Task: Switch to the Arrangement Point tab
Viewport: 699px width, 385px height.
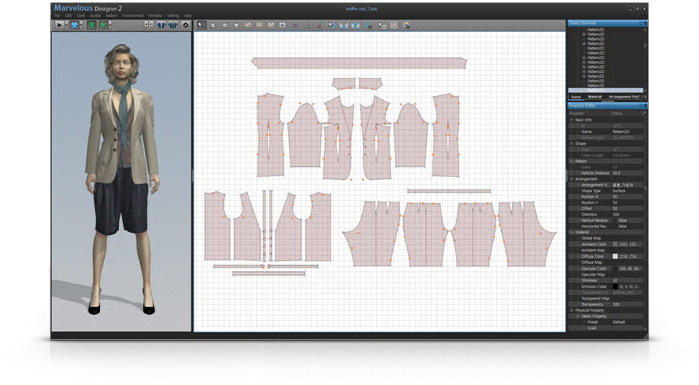Action: coord(624,97)
